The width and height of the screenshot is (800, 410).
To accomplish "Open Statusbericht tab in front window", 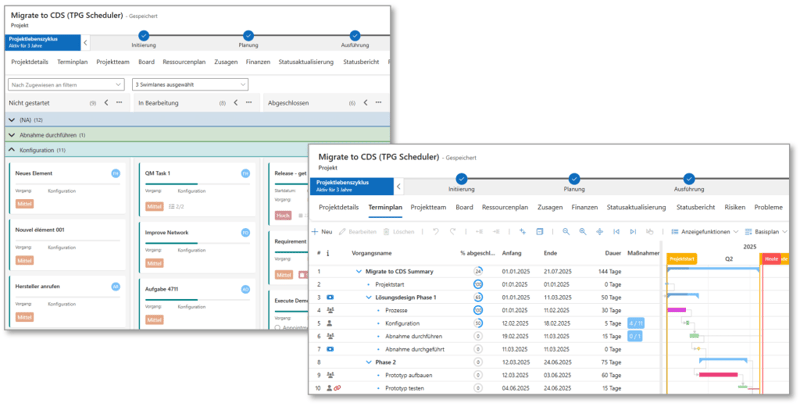I will coord(696,207).
